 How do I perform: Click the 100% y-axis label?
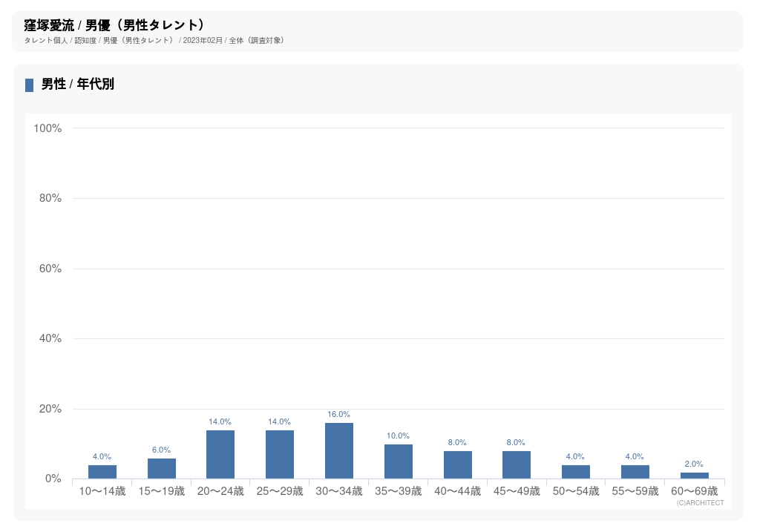click(x=47, y=128)
